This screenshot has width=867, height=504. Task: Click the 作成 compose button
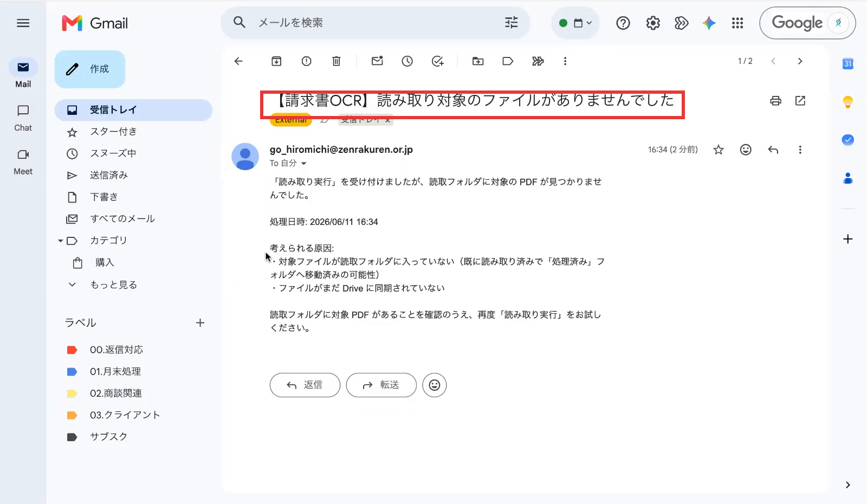tap(90, 69)
